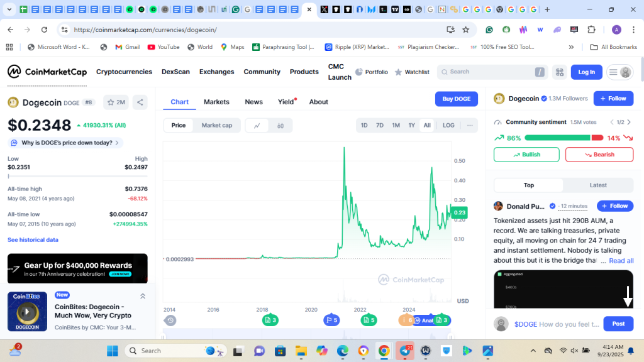Viewport: 644px width, 362px height.
Task: Open Cryptocurrencies navigation menu
Action: click(x=124, y=72)
